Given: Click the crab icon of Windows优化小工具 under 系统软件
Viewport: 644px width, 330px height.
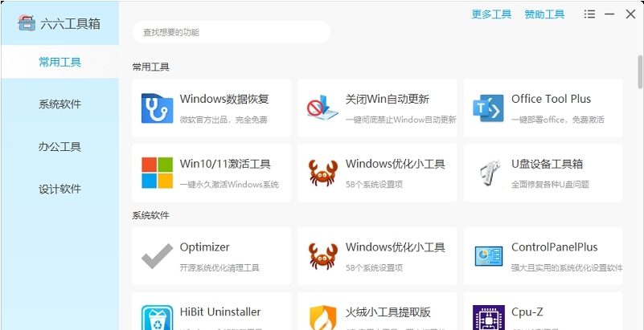Looking at the screenshot, I should 323,256.
